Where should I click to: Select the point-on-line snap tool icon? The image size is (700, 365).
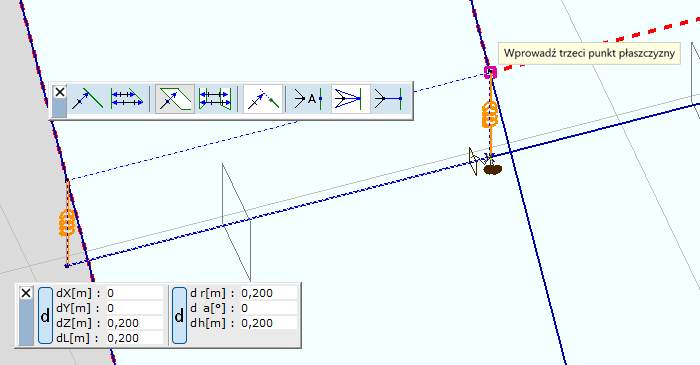pyautogui.click(x=87, y=99)
